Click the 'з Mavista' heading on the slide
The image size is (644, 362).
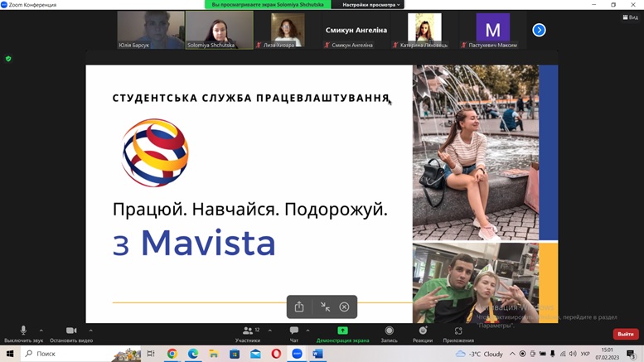click(194, 244)
